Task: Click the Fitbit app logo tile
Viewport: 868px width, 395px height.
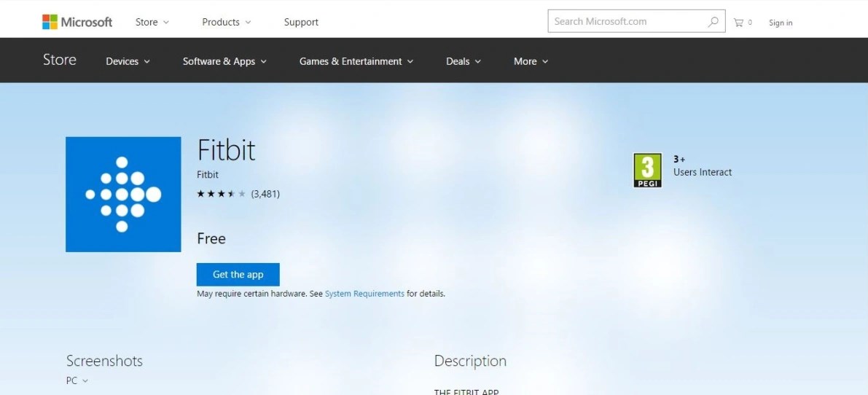Action: pyautogui.click(x=123, y=194)
